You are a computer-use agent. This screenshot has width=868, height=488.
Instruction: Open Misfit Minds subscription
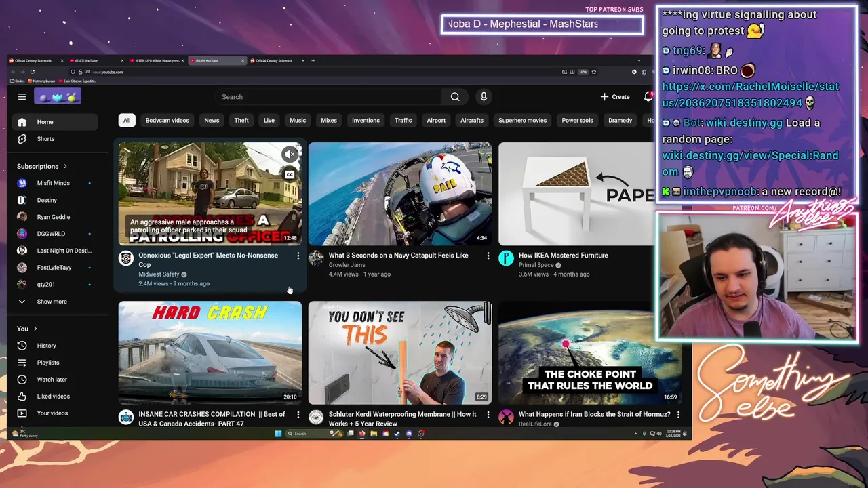tap(56, 183)
